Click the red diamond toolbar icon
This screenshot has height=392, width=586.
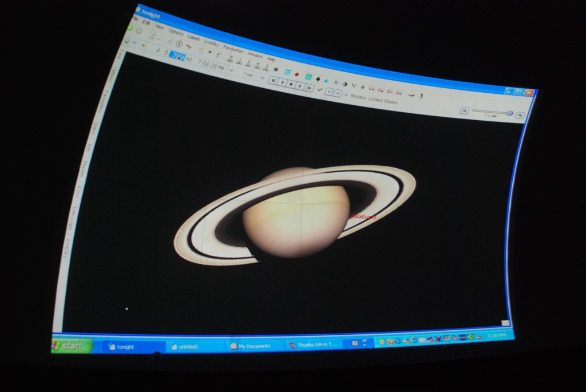coord(296,74)
